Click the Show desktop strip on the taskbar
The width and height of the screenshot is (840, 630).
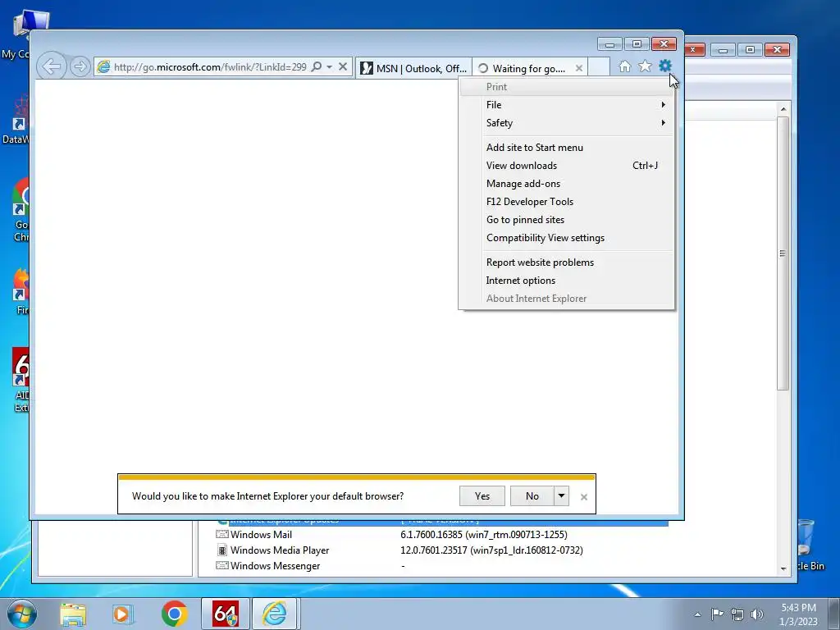click(x=834, y=614)
